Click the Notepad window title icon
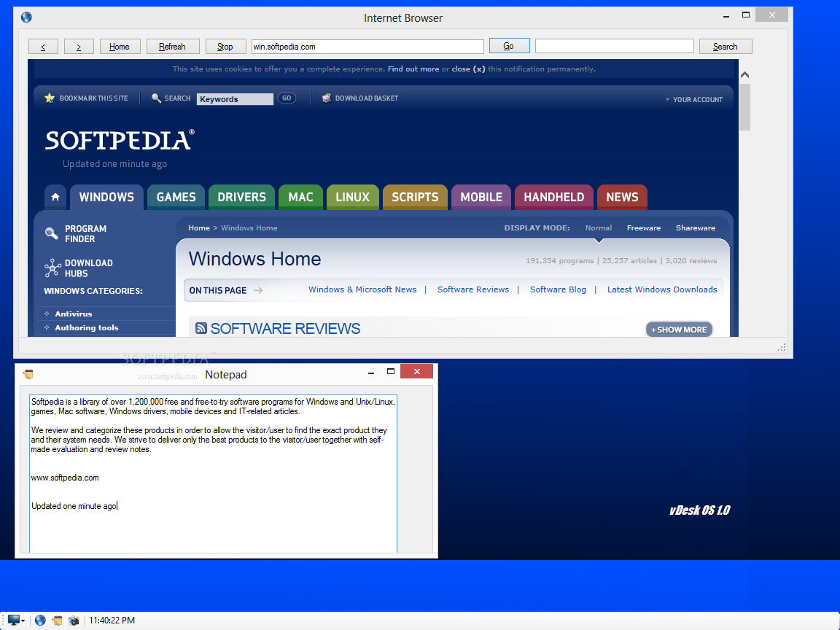The image size is (840, 630). click(28, 374)
